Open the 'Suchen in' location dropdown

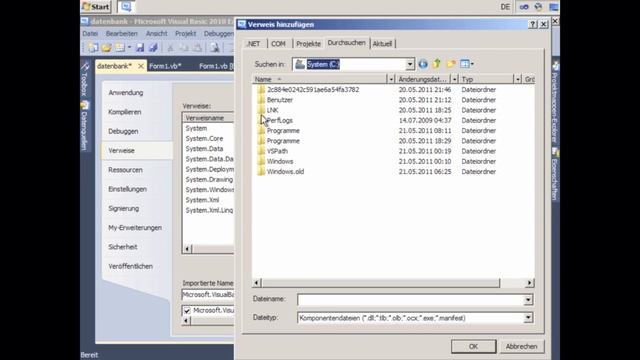(410, 64)
